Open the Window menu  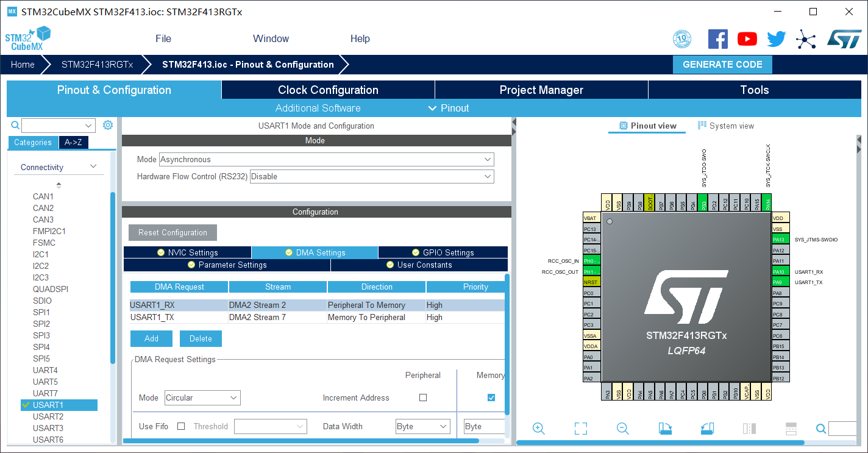pos(271,38)
